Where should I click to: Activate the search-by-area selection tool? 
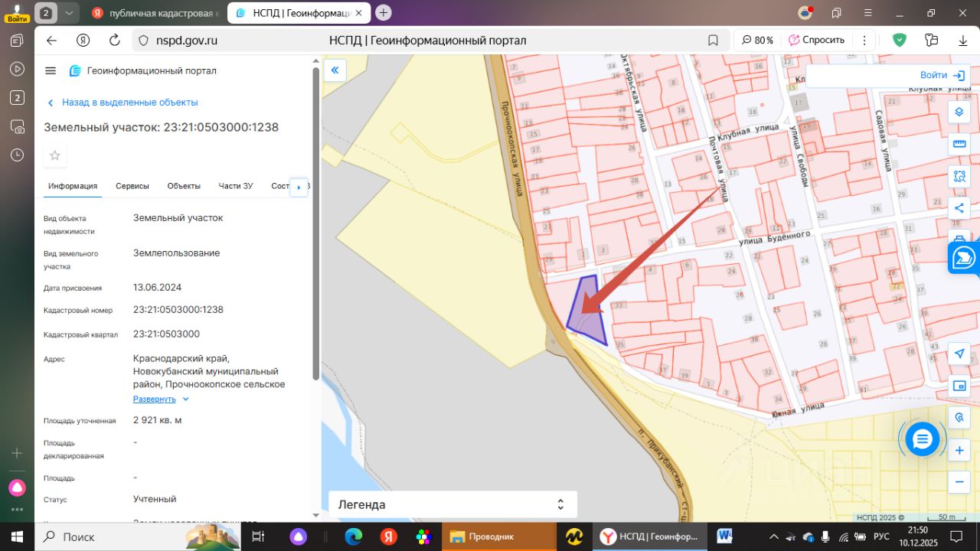959,176
